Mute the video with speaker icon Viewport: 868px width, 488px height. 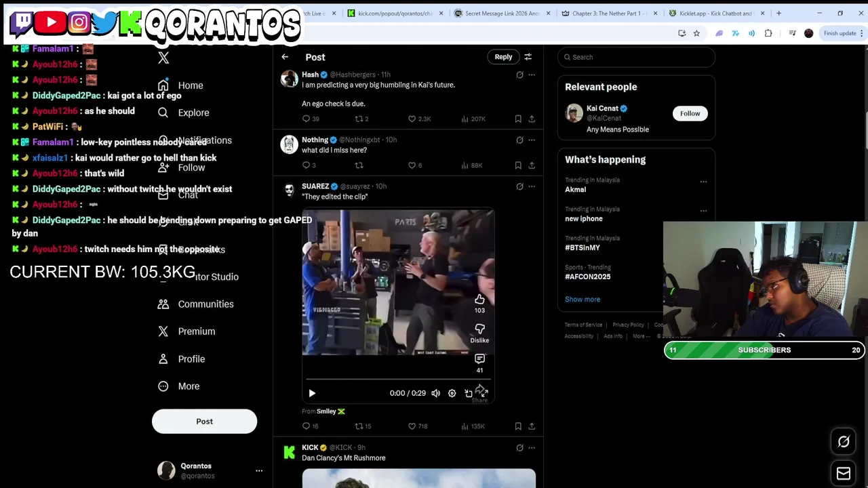[435, 393]
